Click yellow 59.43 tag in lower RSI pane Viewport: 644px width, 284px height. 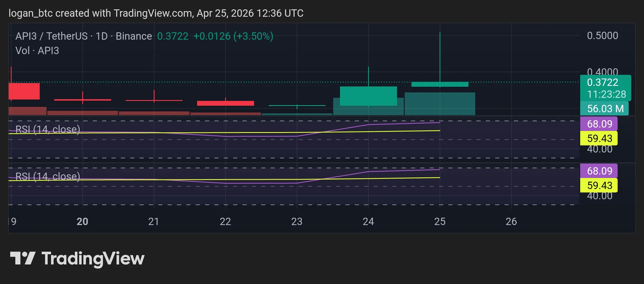[x=599, y=185]
